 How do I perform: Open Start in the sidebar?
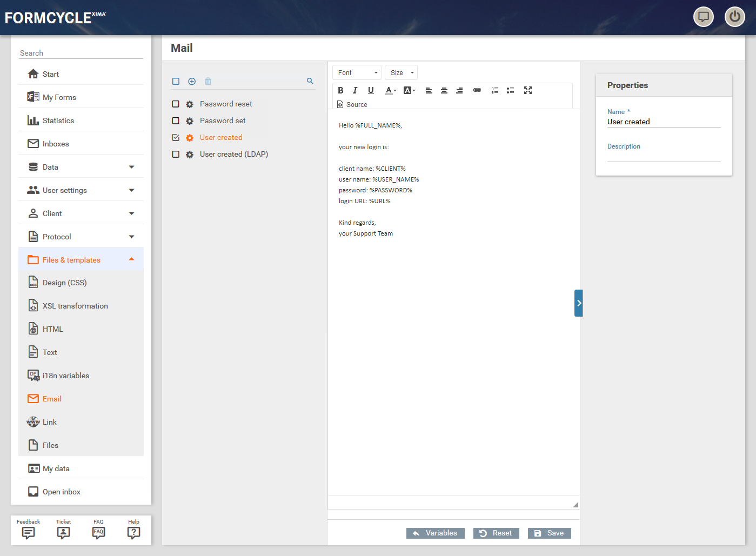pos(81,74)
